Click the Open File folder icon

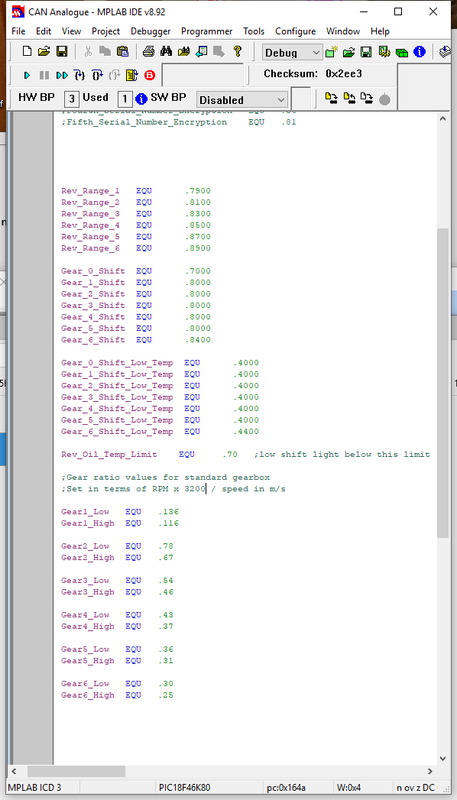[x=44, y=52]
